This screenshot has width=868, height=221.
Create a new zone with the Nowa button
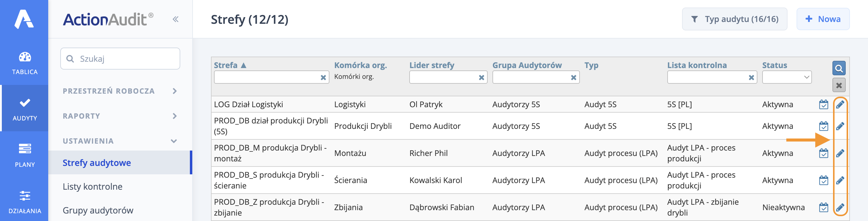point(823,19)
